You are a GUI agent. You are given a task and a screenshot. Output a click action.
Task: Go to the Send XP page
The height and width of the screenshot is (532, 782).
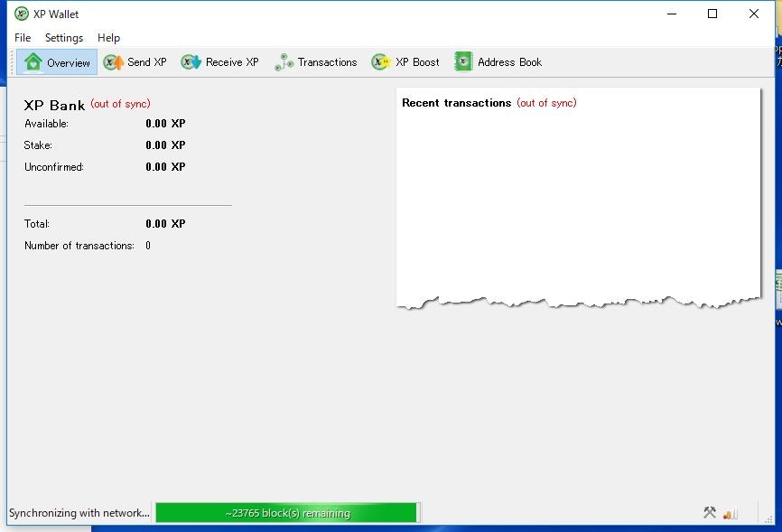coord(135,62)
